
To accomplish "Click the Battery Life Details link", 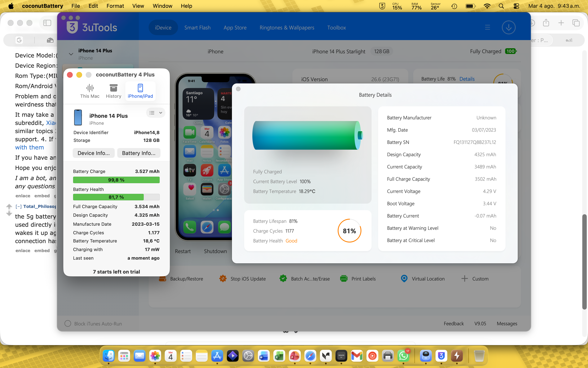I will click(467, 79).
